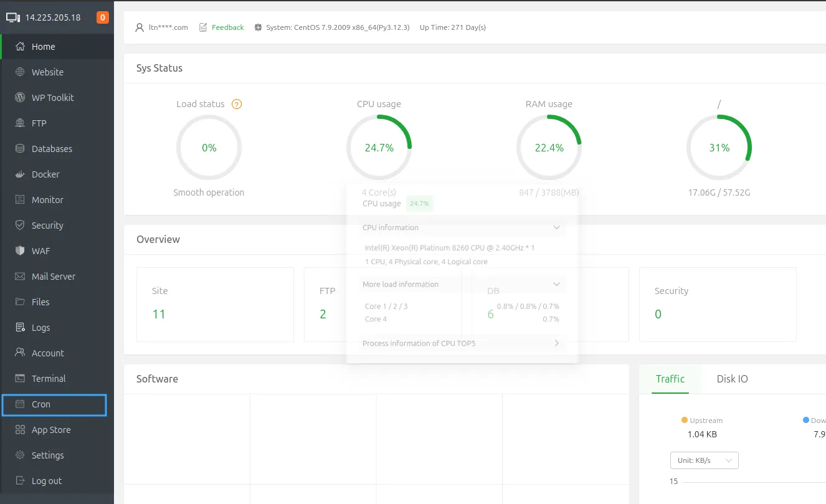Screen dimensions: 826x504
Task: Open the Databases menu item
Action: point(57,149)
